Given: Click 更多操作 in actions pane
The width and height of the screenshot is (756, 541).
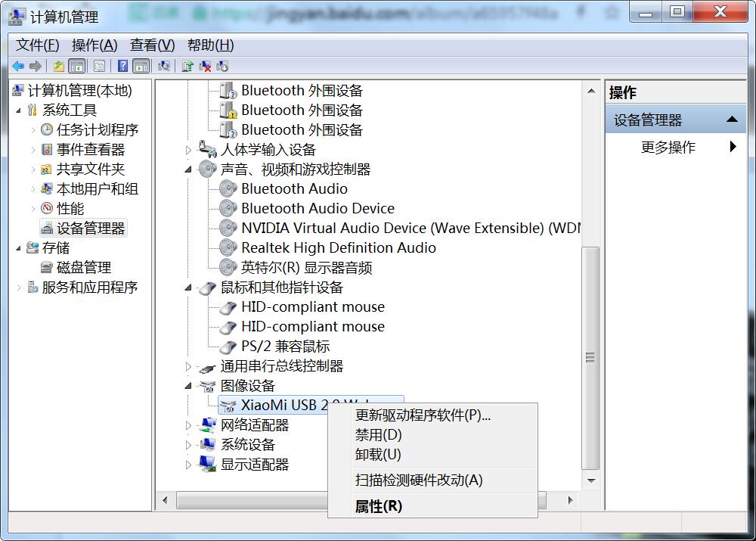Looking at the screenshot, I should click(668, 147).
